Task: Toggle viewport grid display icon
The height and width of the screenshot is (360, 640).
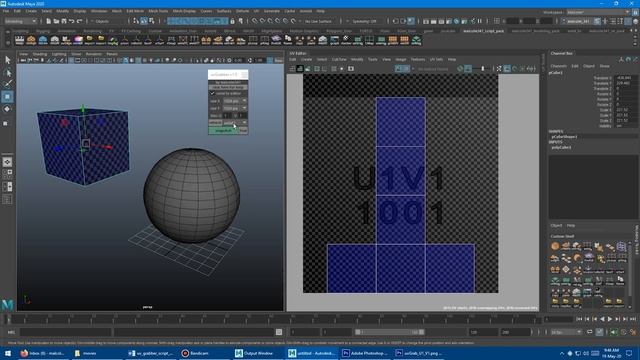Action: click(71, 60)
